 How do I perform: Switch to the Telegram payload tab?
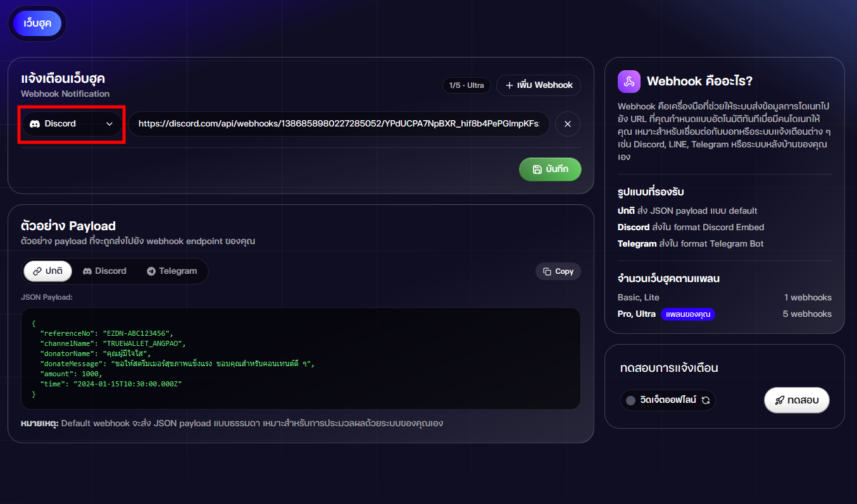tap(172, 271)
